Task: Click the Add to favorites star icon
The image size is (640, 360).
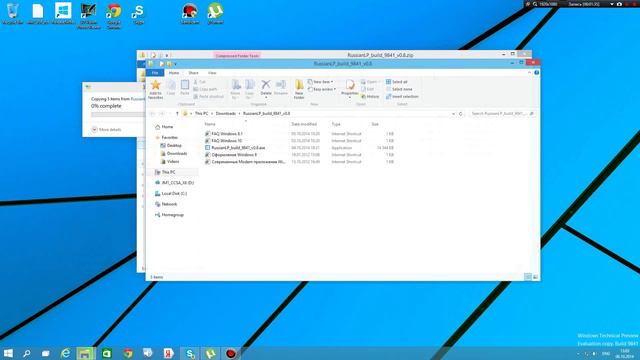Action: pos(156,84)
